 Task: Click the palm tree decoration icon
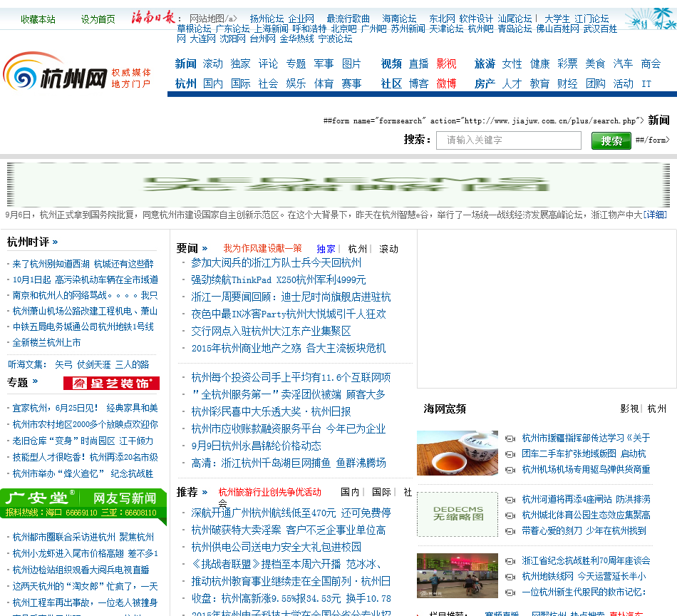tap(651, 19)
